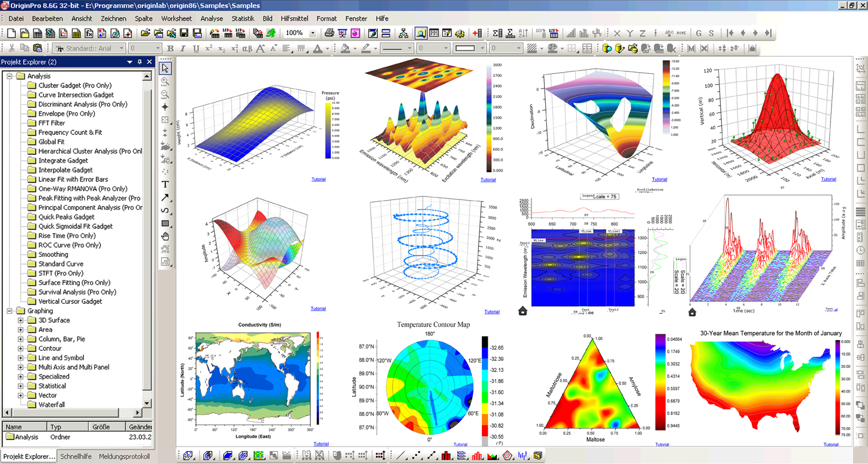Pick the Pan hand tool
The image size is (868, 464).
[166, 236]
